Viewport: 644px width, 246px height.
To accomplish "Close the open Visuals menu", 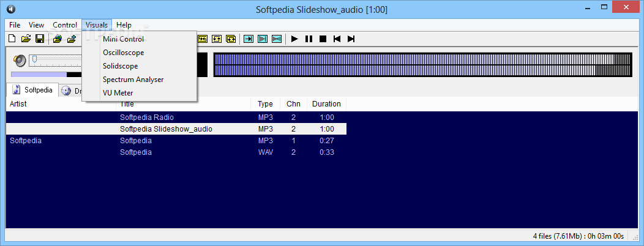I will pos(97,25).
